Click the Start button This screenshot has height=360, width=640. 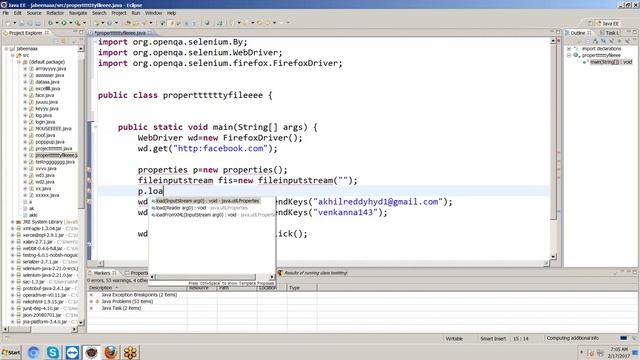[11, 352]
